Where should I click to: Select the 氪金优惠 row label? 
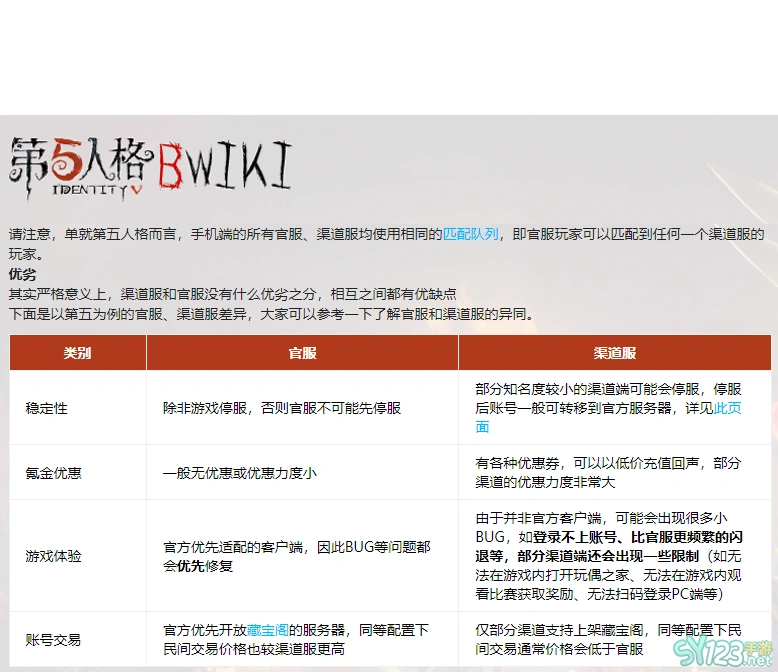tap(53, 473)
